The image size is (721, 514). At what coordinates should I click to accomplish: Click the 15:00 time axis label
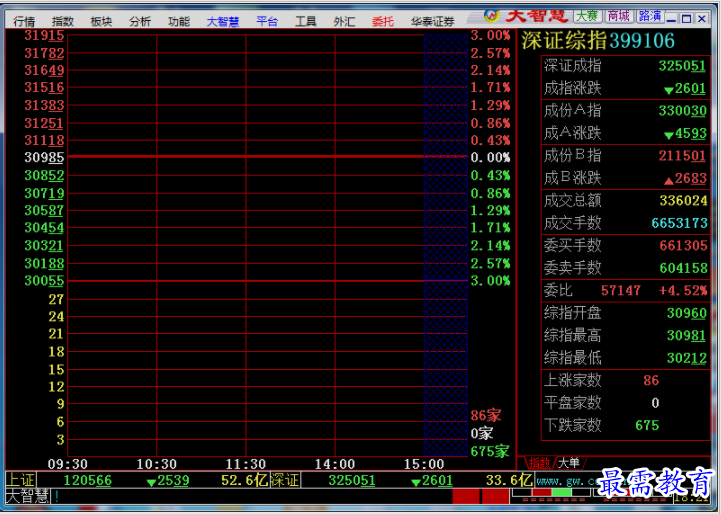click(x=424, y=464)
